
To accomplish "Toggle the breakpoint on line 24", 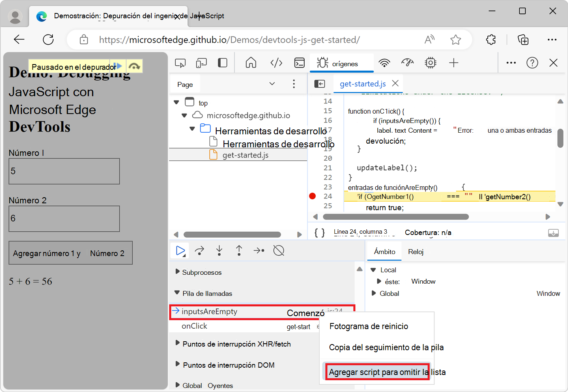I will (312, 196).
